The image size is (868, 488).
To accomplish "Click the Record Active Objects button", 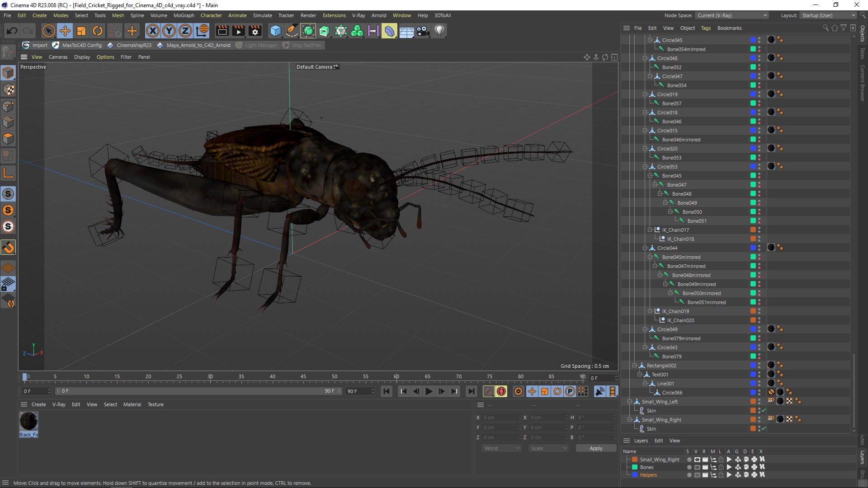I will point(489,391).
